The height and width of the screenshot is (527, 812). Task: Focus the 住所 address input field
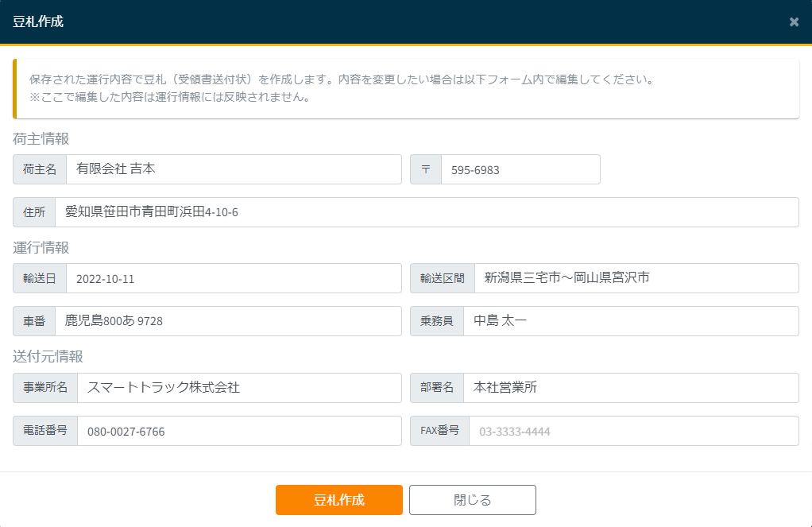click(x=426, y=212)
